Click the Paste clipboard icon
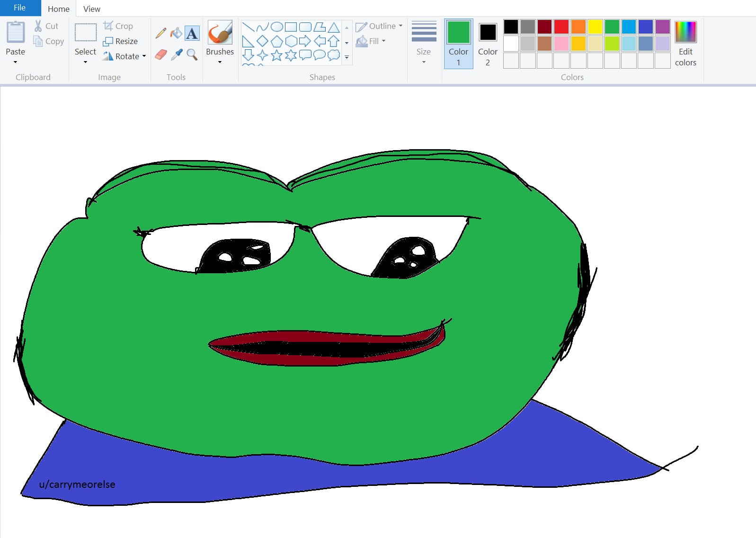This screenshot has width=756, height=538. point(16,32)
